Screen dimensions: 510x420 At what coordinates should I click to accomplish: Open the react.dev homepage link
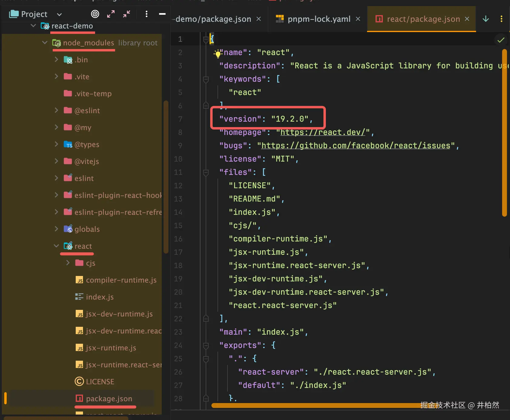coord(323,133)
